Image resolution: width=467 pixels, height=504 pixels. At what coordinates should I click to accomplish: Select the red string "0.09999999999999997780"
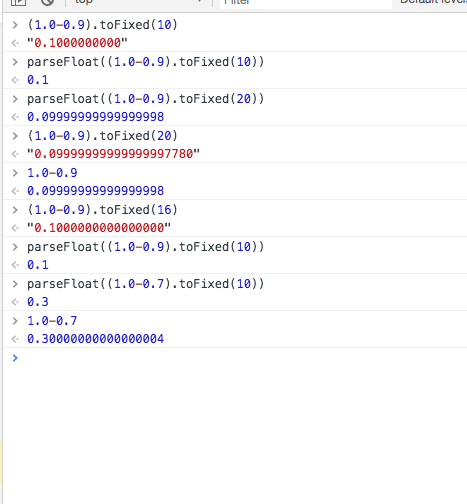(114, 154)
